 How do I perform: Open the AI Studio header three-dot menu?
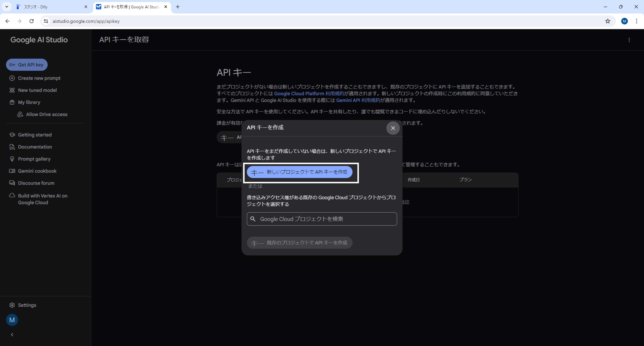tap(629, 40)
